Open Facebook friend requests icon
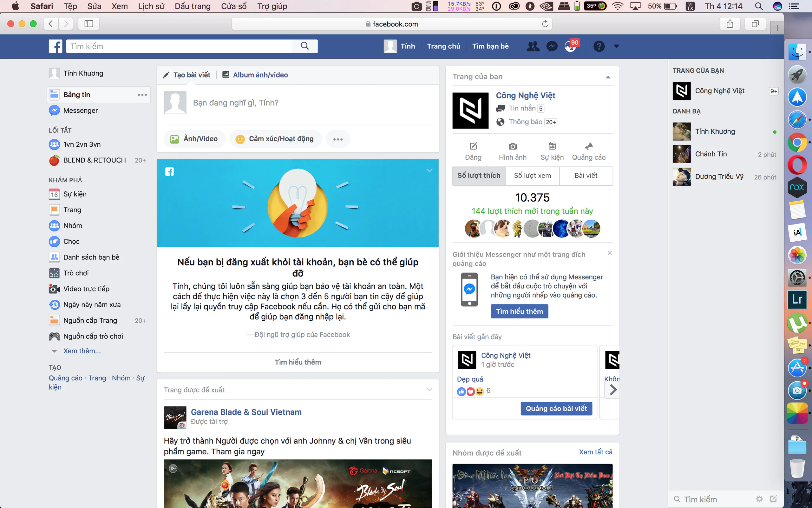Viewport: 812px width, 508px height. (x=533, y=46)
